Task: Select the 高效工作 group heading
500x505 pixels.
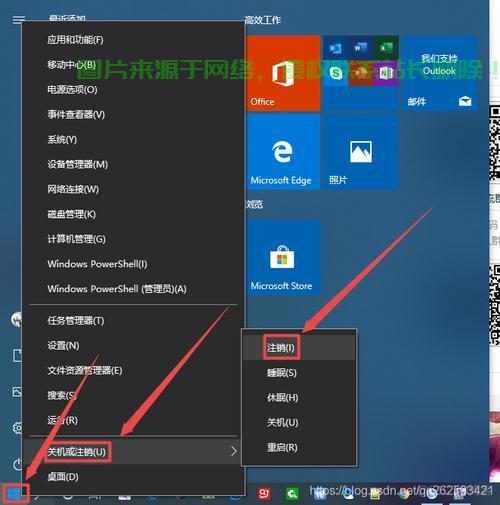Action: (x=263, y=20)
